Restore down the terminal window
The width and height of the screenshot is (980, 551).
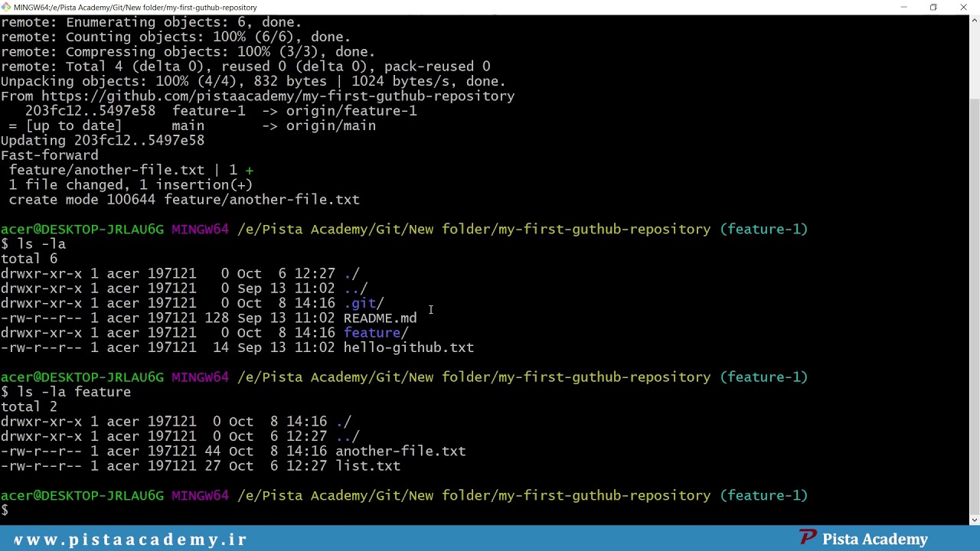pos(933,7)
